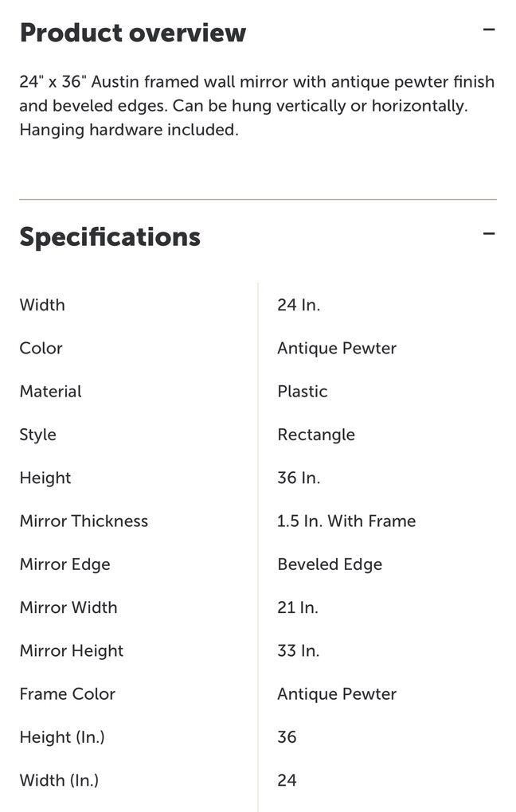Select the Plastic material value
Screen dimensions: 516x812
pyautogui.click(x=303, y=391)
